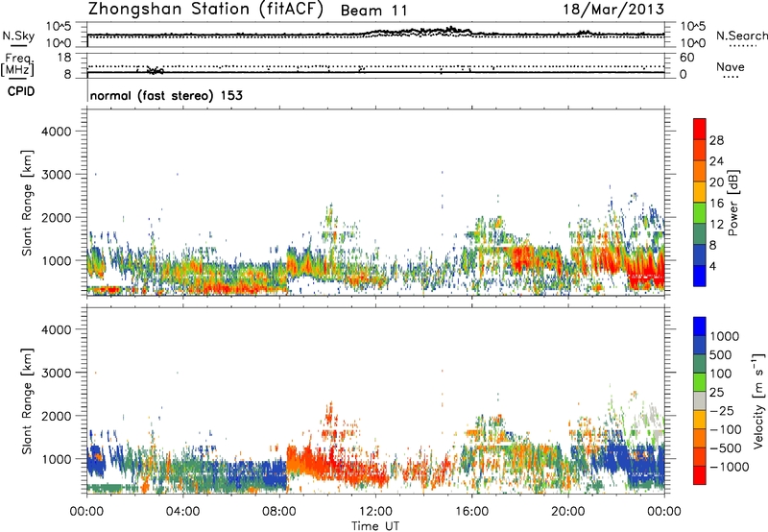Click the '28' power colorbar label

click(x=716, y=140)
